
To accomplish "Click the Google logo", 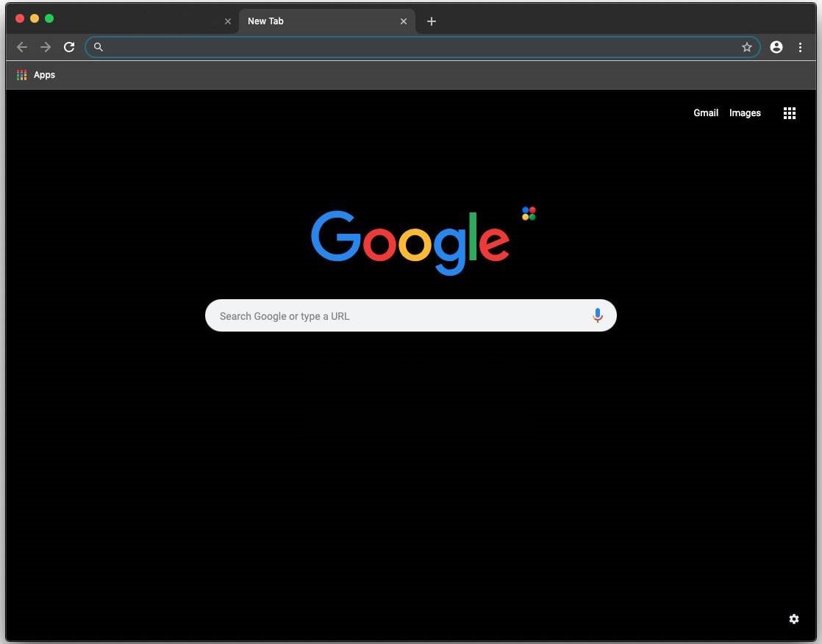I will tap(410, 243).
